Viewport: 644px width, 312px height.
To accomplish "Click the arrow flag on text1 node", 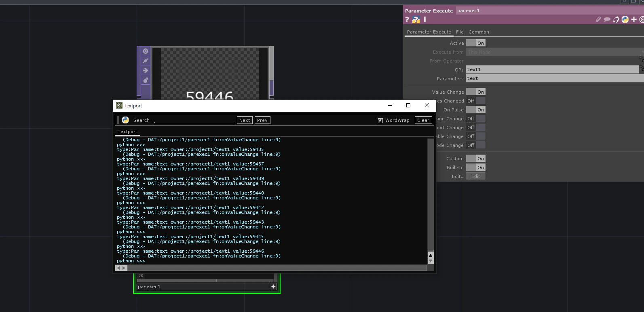I will [x=146, y=71].
